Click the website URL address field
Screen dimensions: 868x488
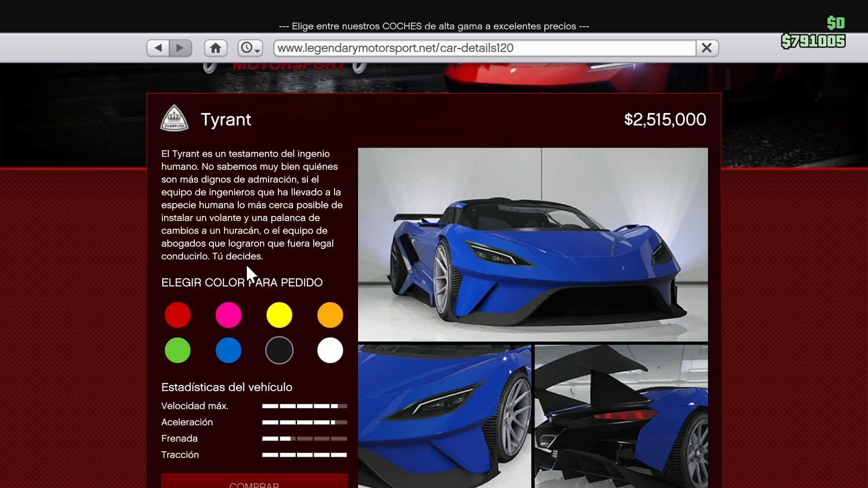(484, 48)
